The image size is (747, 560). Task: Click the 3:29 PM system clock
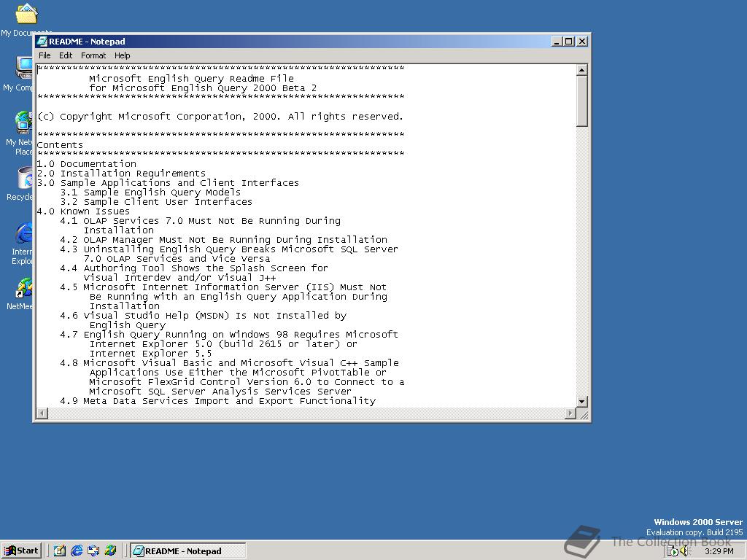719,551
